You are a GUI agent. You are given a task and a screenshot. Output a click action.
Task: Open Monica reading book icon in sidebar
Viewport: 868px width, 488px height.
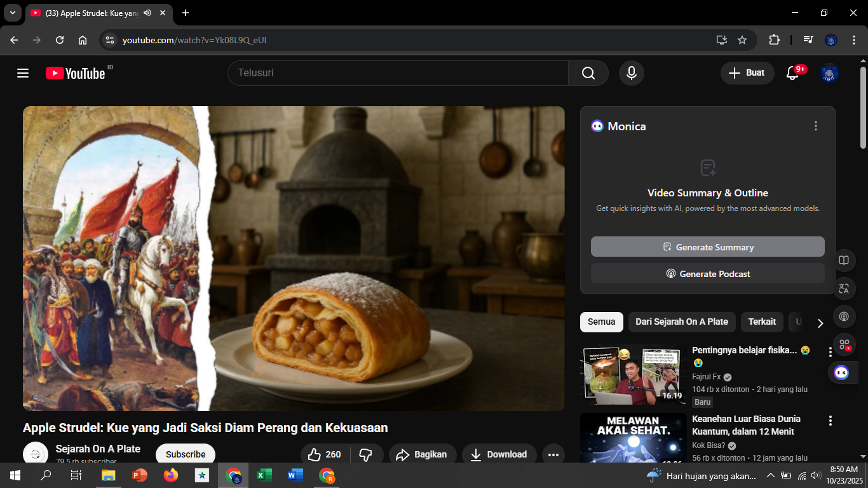coord(844,261)
